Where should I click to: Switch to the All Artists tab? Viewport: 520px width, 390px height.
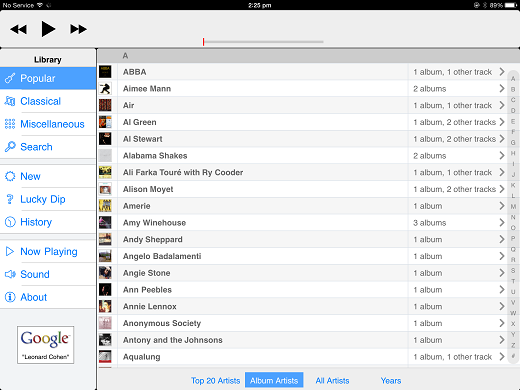(x=332, y=381)
